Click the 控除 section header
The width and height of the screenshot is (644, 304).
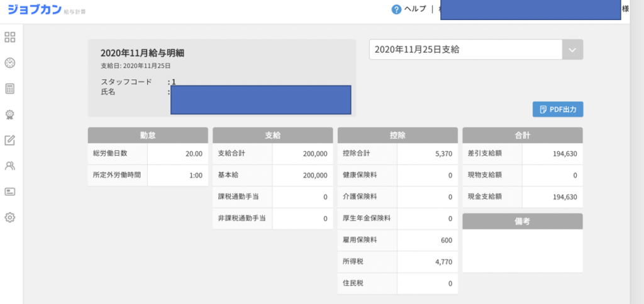pos(397,135)
